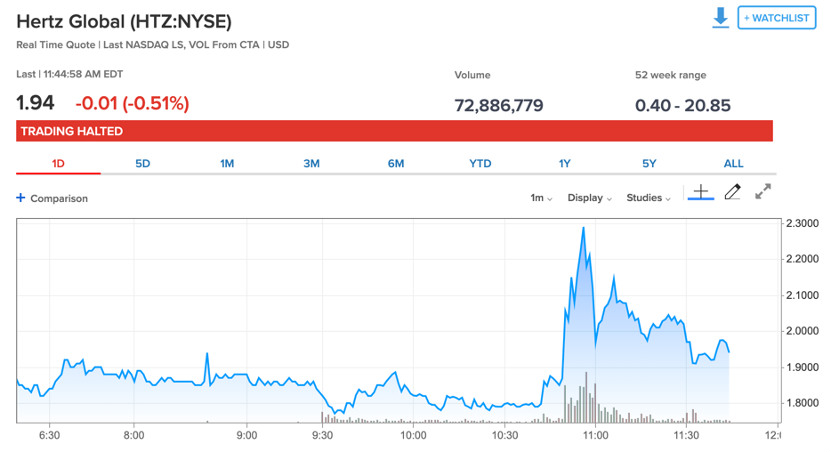Click the 9:30 time axis label
Image resolution: width=830 pixels, height=452 pixels.
322,435
